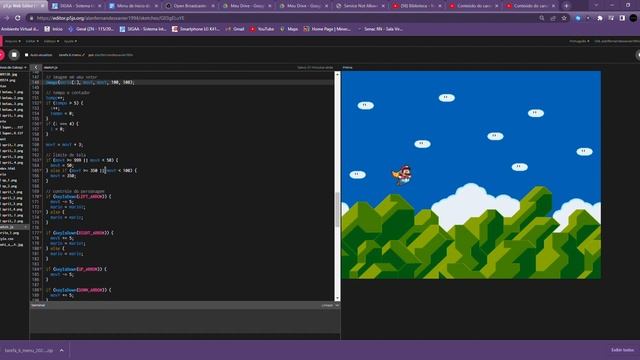This screenshot has height=360, width=640.
Task: Open the Esboço menu
Action: click(x=51, y=41)
